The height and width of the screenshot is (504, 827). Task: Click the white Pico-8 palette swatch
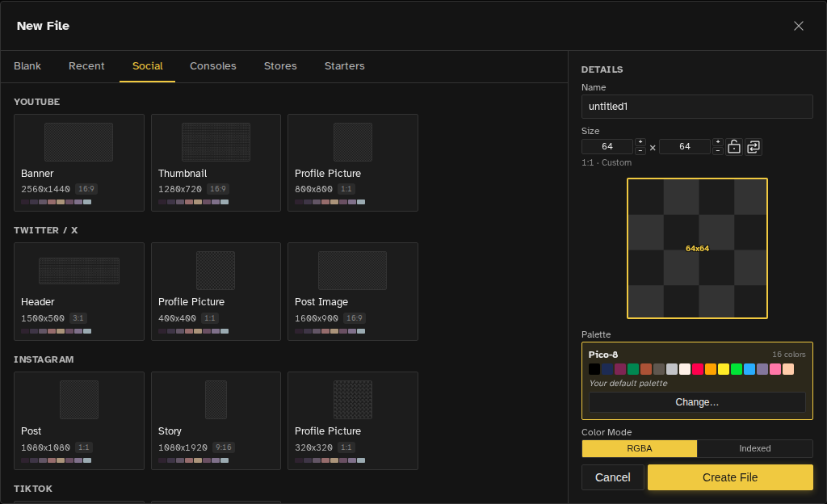click(685, 369)
